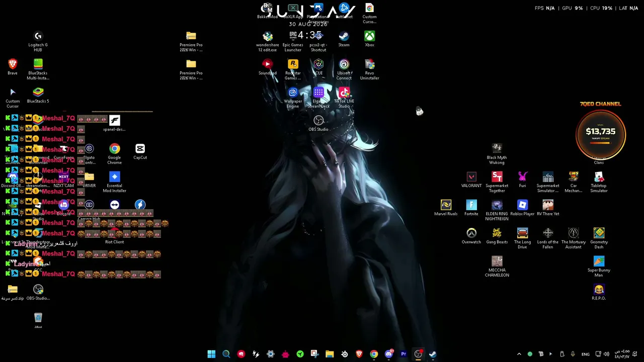This screenshot has height=362, width=644.
Task: Select the Wallpaper Engine desktop icon
Action: coord(293,98)
